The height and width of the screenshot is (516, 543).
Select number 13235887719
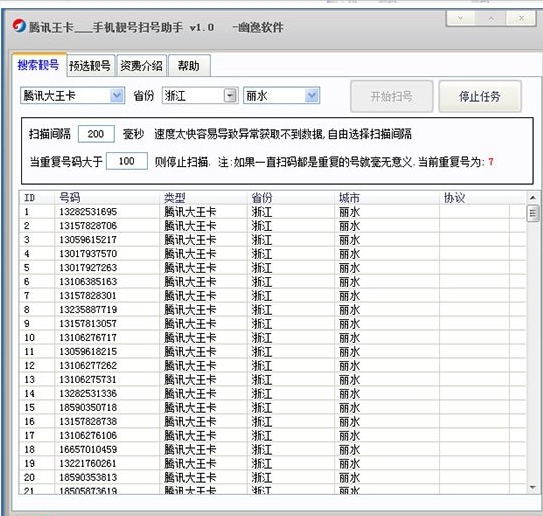[x=88, y=310]
